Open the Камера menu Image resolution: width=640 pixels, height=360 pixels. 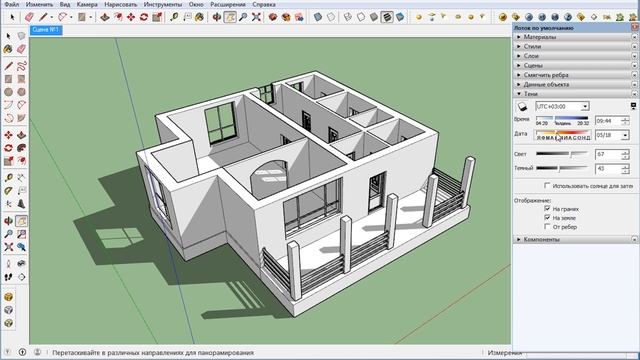coord(87,4)
